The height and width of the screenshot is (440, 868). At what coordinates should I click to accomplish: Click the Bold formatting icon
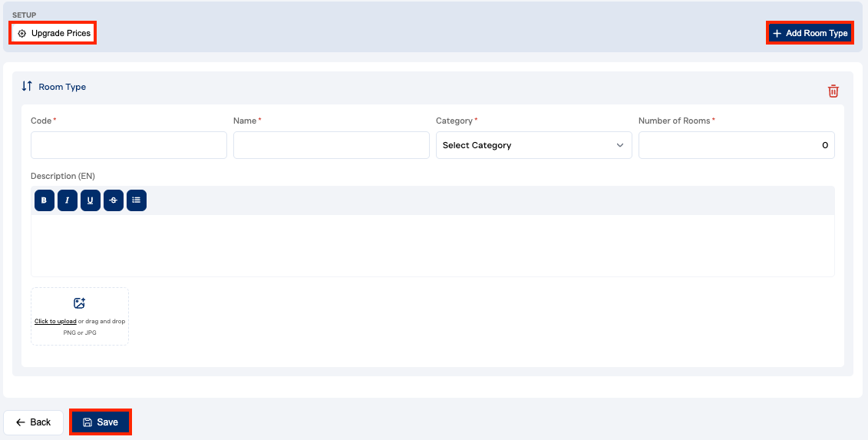(44, 200)
